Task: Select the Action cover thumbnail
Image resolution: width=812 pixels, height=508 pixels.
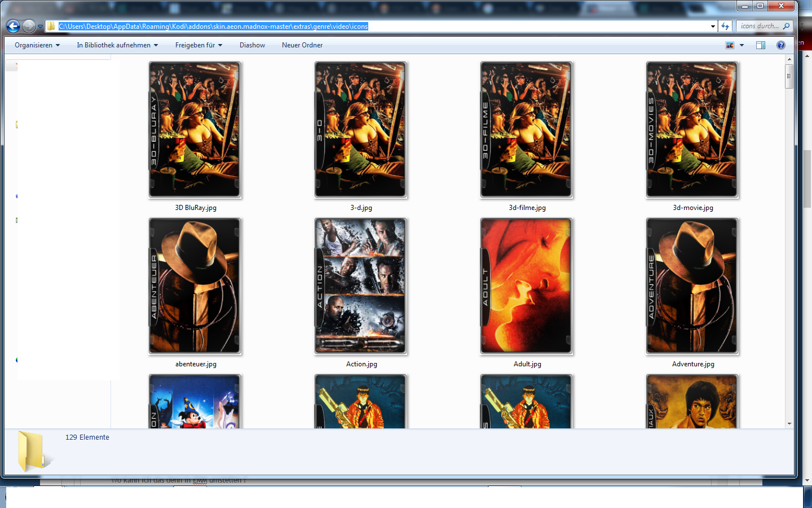Action: [360, 286]
